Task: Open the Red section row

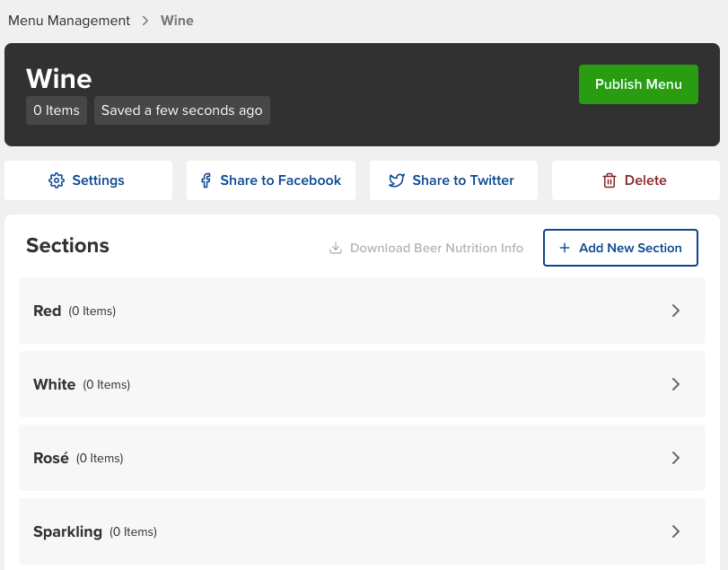Action: pyautogui.click(x=362, y=311)
